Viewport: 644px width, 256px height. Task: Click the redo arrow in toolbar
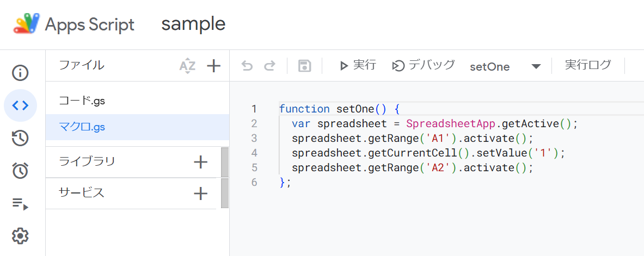[x=269, y=66]
